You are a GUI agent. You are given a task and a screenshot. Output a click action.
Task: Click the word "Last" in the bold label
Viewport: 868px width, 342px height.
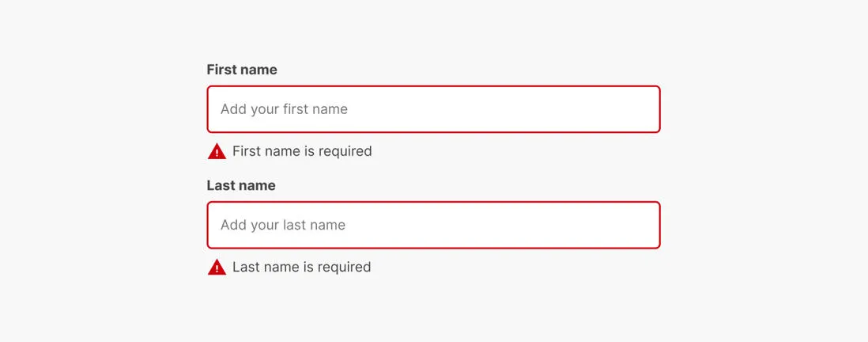coord(221,185)
